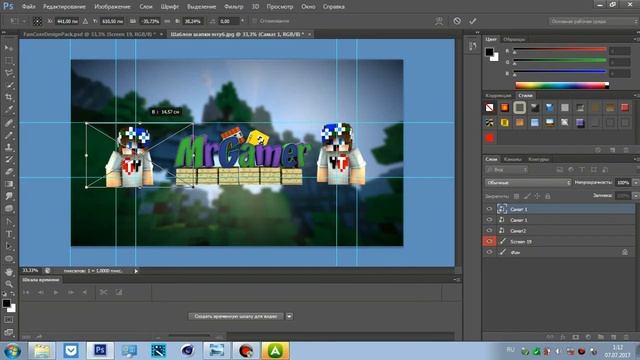Image resolution: width=640 pixels, height=360 pixels.
Task: Jump to first frame in timeline
Action: (26, 292)
